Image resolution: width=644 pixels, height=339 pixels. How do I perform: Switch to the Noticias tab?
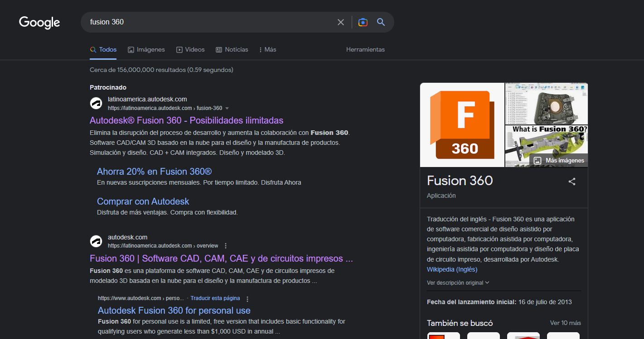(232, 49)
